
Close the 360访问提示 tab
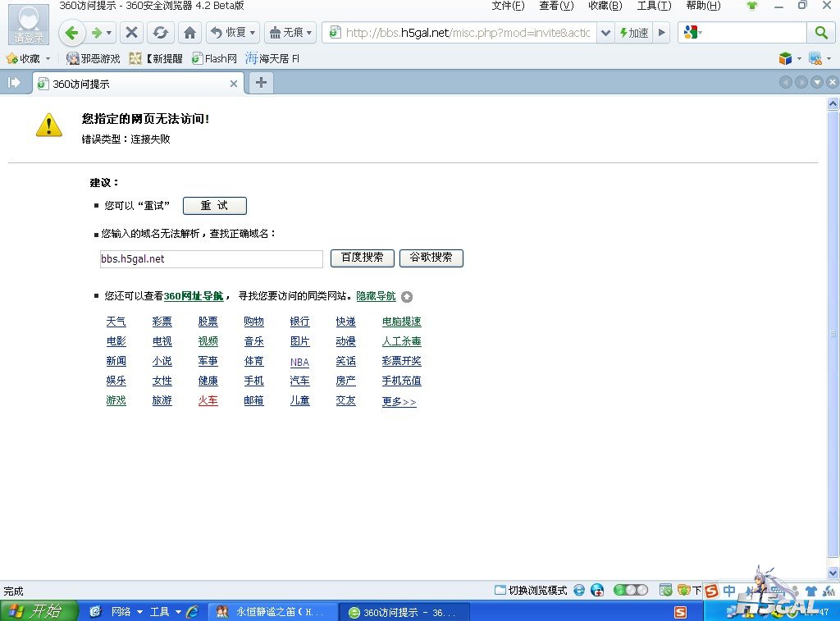tap(234, 84)
